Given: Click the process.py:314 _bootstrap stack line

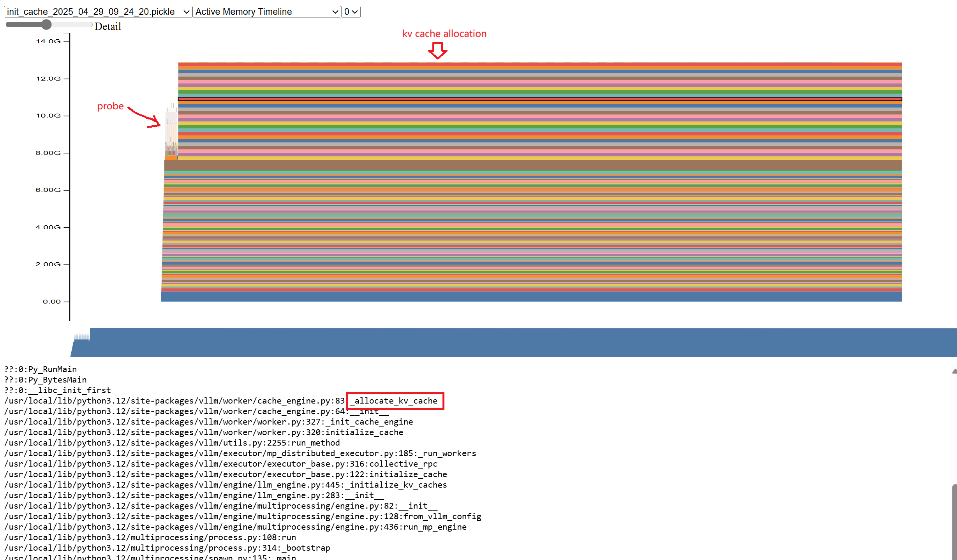Looking at the screenshot, I should tap(167, 548).
